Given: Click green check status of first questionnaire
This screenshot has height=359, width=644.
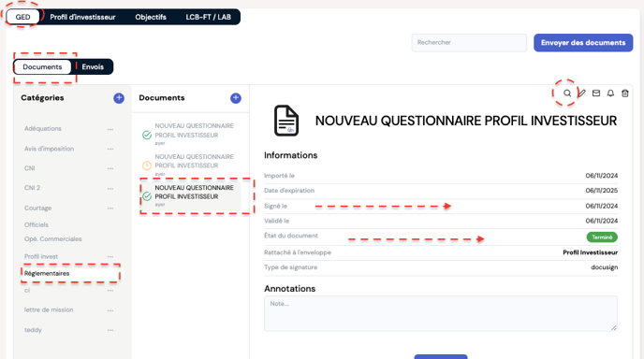Looking at the screenshot, I should coord(147,135).
